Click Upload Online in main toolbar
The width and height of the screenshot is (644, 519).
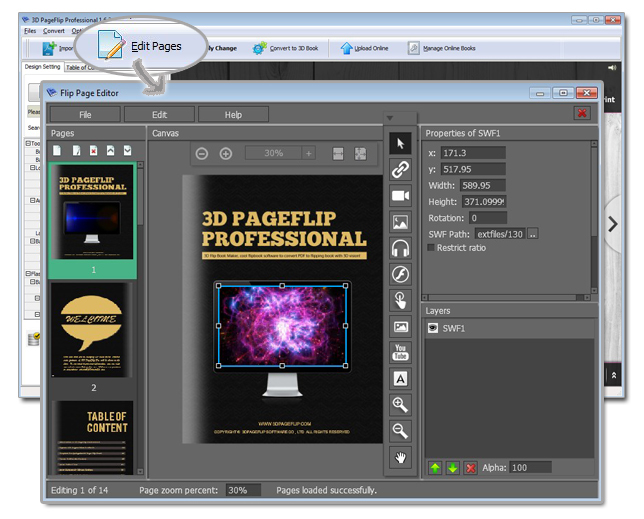click(x=364, y=48)
